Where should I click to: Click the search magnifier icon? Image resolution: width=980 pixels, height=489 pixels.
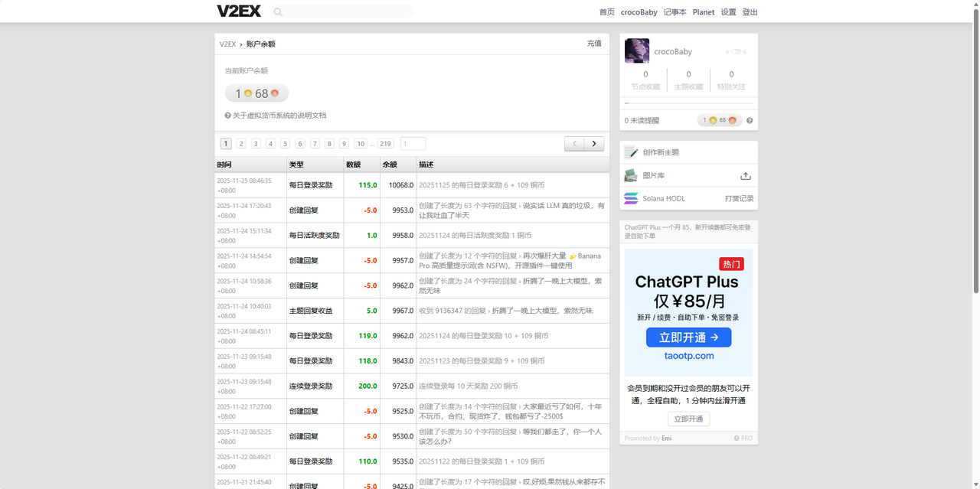(x=278, y=12)
